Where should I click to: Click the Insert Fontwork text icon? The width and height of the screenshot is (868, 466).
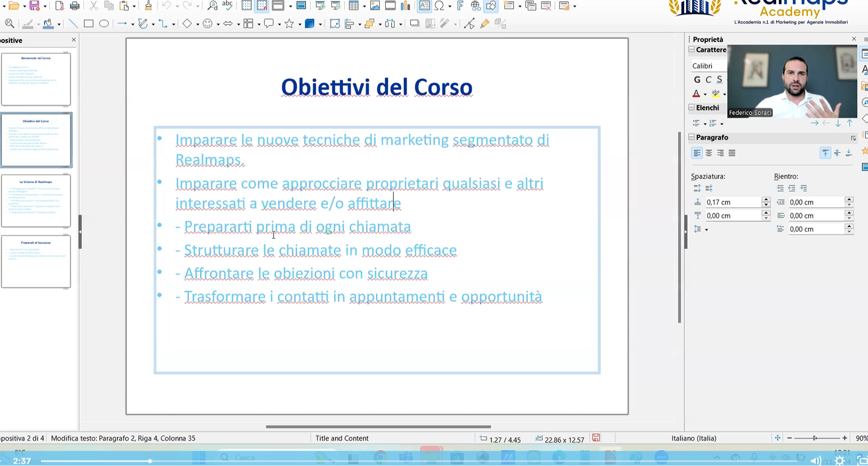pos(460,6)
